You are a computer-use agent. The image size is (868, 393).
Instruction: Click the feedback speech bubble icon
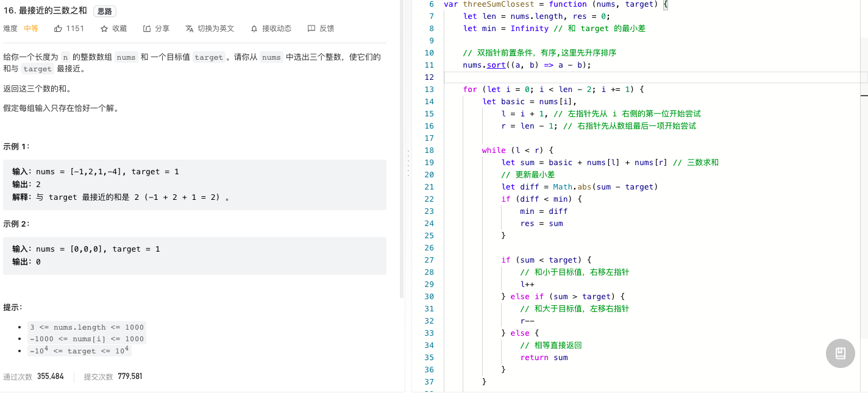[x=311, y=29]
